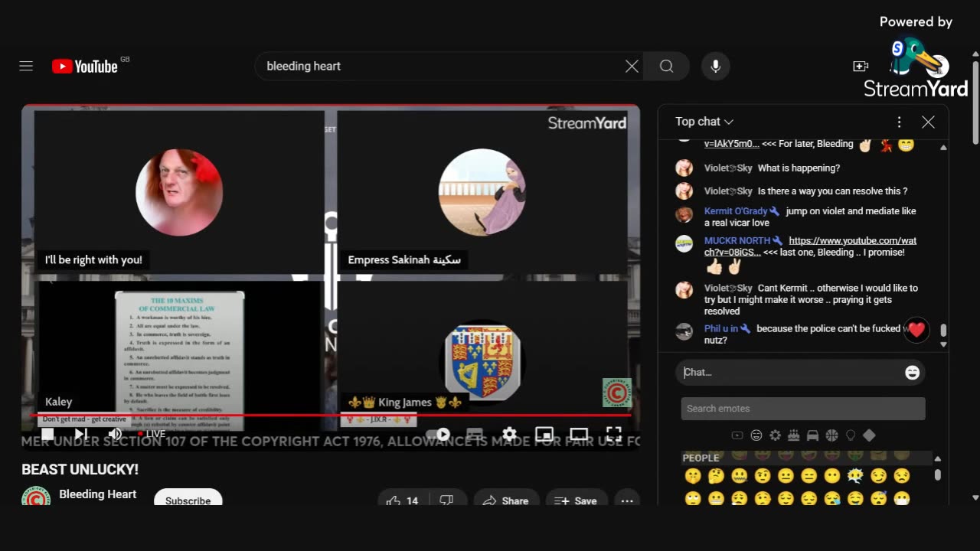Select the People emoji category tab
This screenshot has height=551, width=980.
756,435
